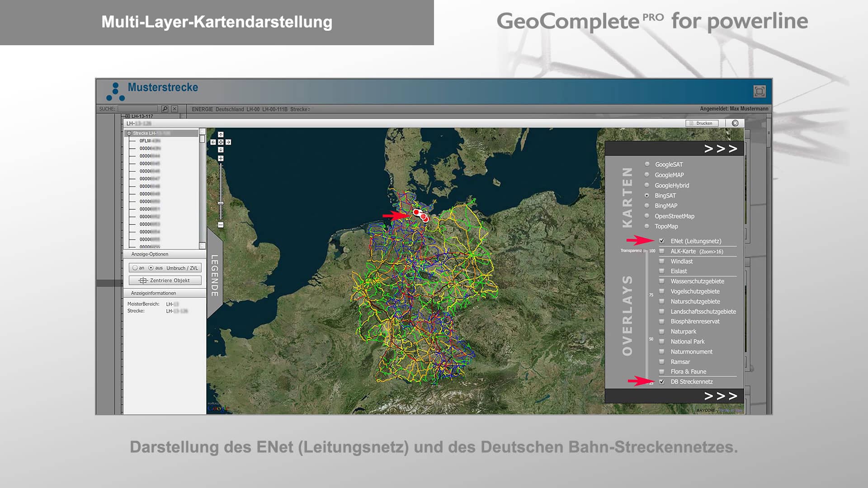This screenshot has width=868, height=488.
Task: Click the pan left arrow control
Action: (212, 141)
